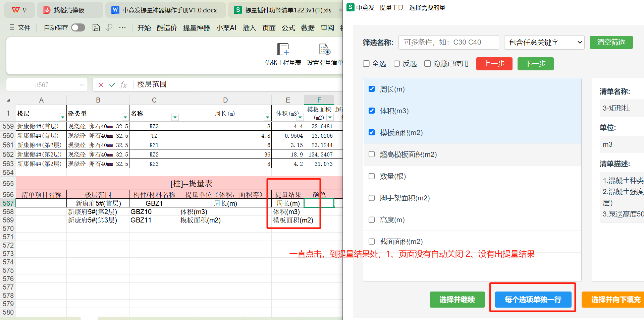Viewport: 644px width, 320px height.
Task: Click the save icon in toolbar
Action: coord(96,28)
